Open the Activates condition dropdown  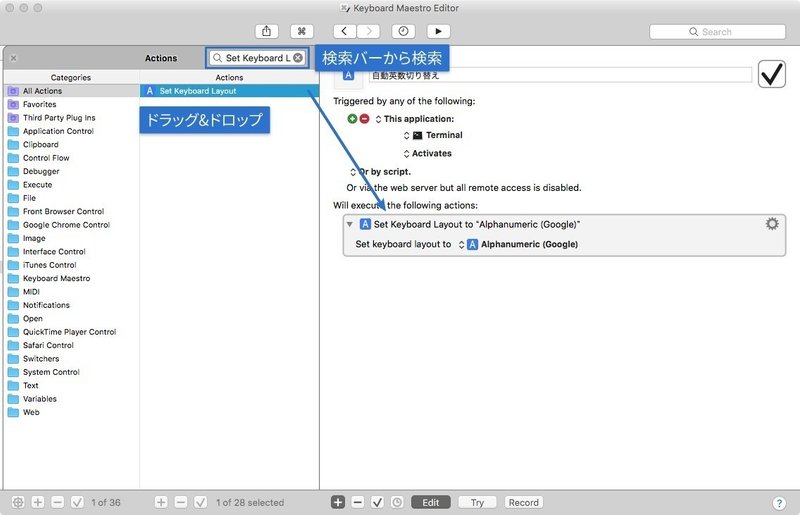click(428, 154)
